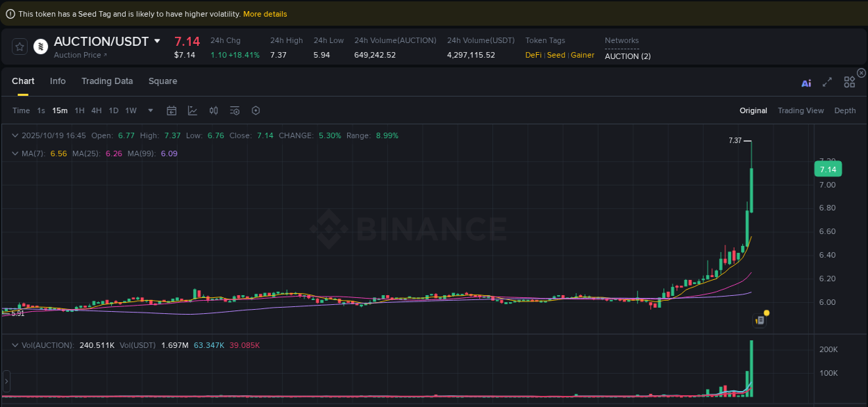
Task: Switch chart to Trading View mode
Action: point(801,110)
